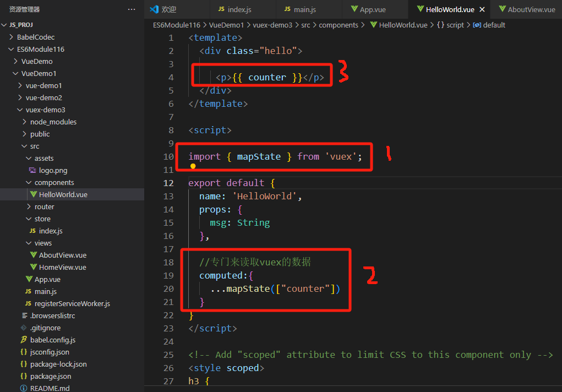Viewport: 562px width, 392px height.
Task: Click the JS icon beside store index.js
Action: pos(32,231)
